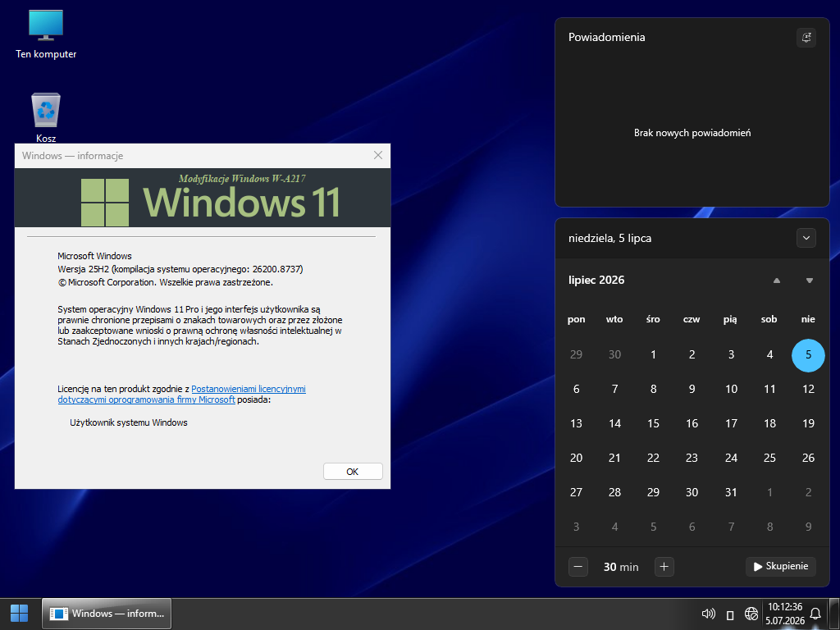Select July 10 in the calendar
The image size is (840, 630).
(x=731, y=389)
